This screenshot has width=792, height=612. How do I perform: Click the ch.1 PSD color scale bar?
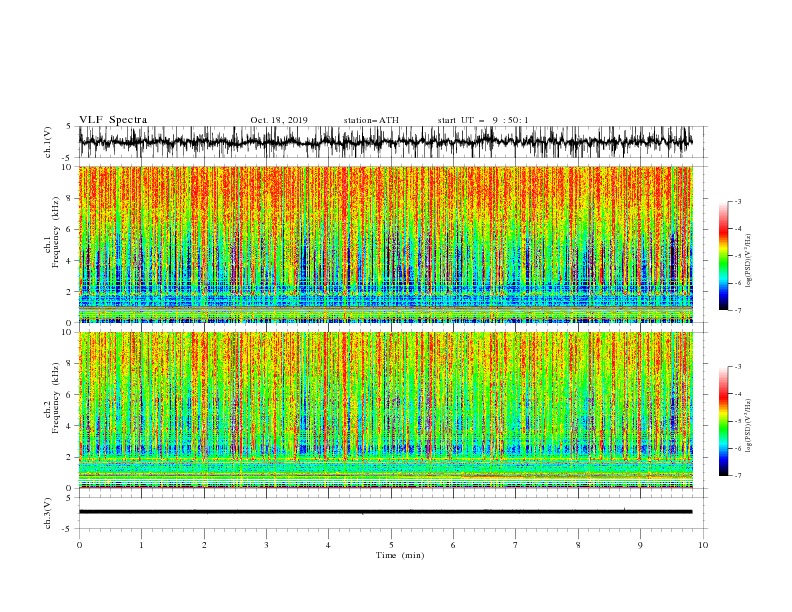[x=723, y=255]
